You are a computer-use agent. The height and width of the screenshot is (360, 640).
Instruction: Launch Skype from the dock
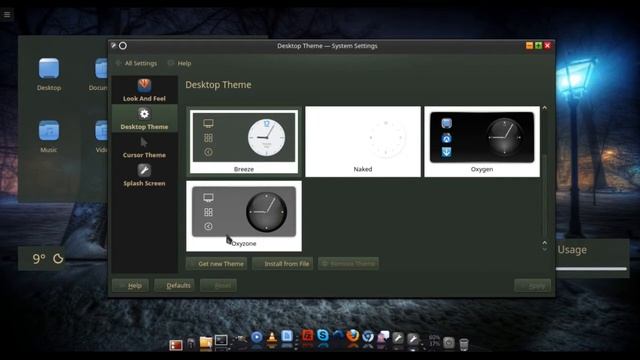322,337
